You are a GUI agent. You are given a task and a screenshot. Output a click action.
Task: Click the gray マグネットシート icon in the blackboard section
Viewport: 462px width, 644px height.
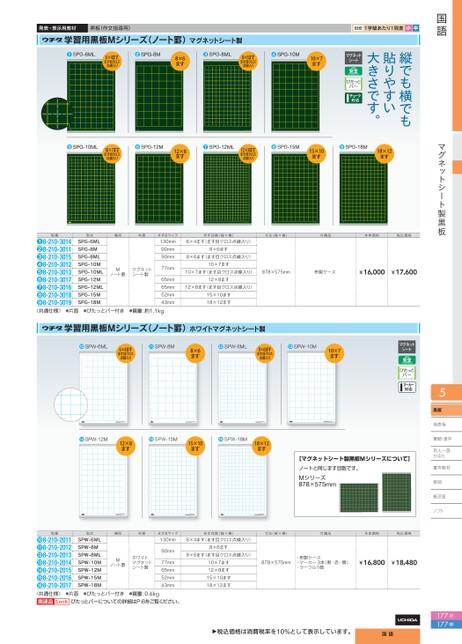pos(353,58)
